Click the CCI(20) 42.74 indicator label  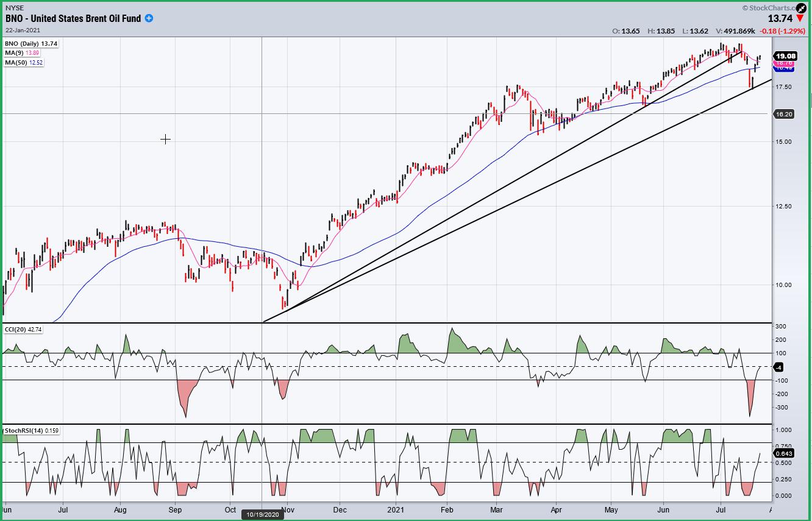(x=24, y=329)
